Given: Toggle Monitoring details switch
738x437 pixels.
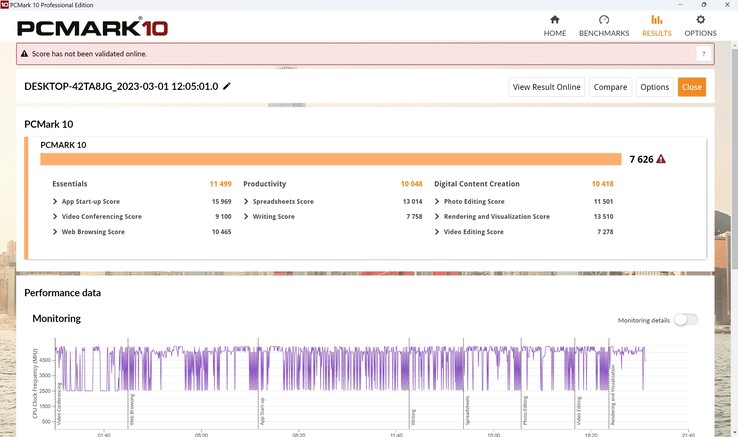Looking at the screenshot, I should (x=686, y=320).
